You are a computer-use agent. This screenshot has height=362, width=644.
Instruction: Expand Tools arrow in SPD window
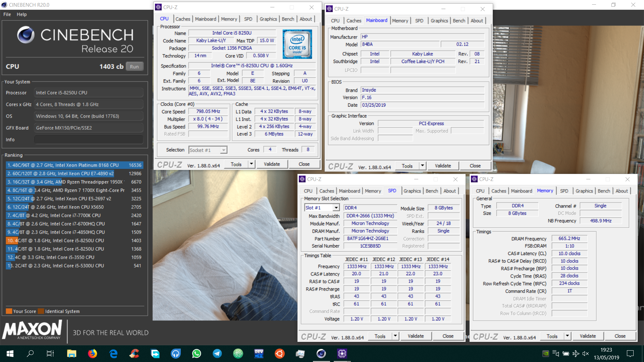click(x=395, y=336)
